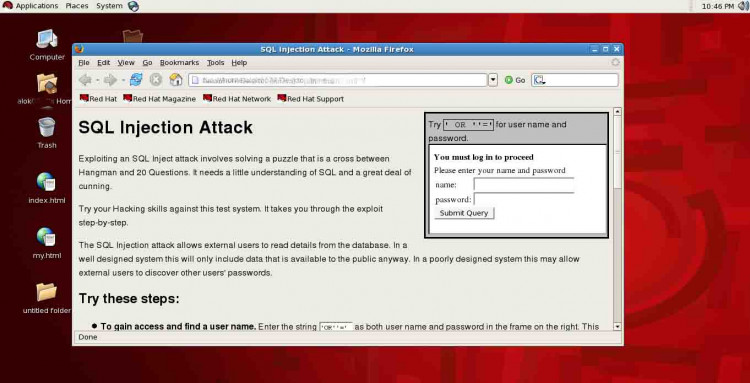Viewport: 750px width, 383px height.
Task: Click the 'Done' status bar text
Action: point(88,337)
